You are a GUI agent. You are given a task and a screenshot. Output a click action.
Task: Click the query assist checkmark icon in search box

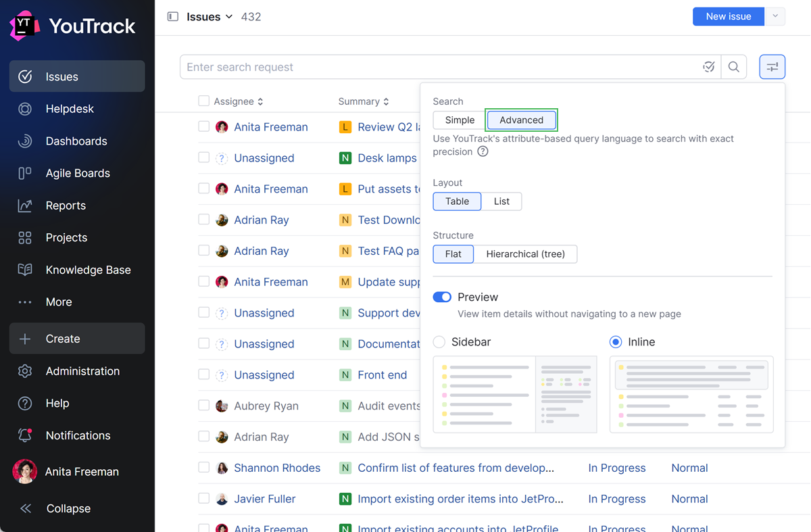pyautogui.click(x=708, y=67)
